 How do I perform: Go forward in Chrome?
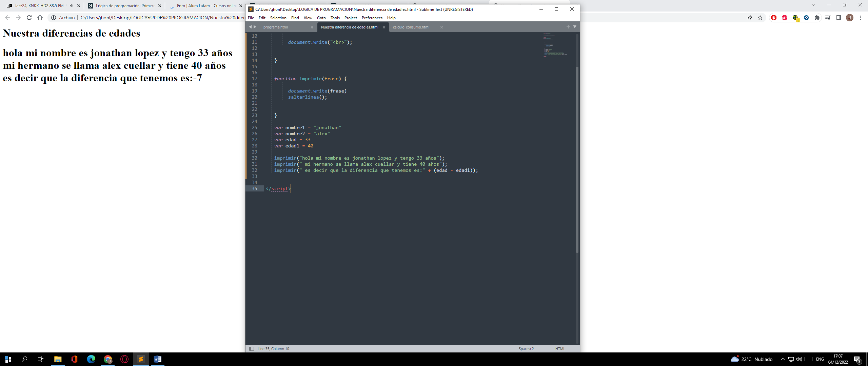pyautogui.click(x=18, y=18)
